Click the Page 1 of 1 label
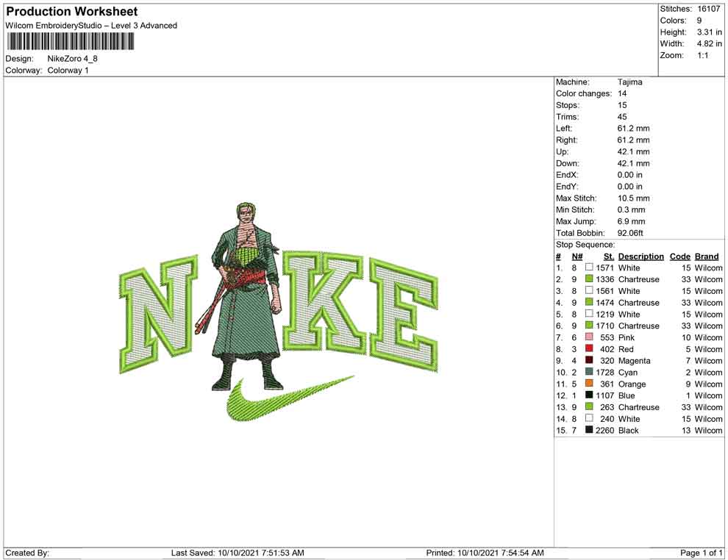Viewport: 728px width, 560px height. click(701, 553)
